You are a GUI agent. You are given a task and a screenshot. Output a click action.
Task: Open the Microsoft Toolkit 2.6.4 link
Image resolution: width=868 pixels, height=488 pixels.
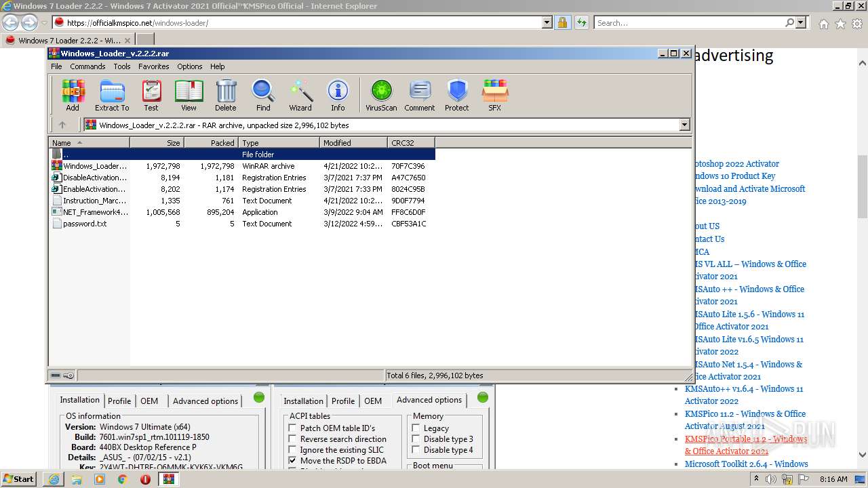(746, 464)
